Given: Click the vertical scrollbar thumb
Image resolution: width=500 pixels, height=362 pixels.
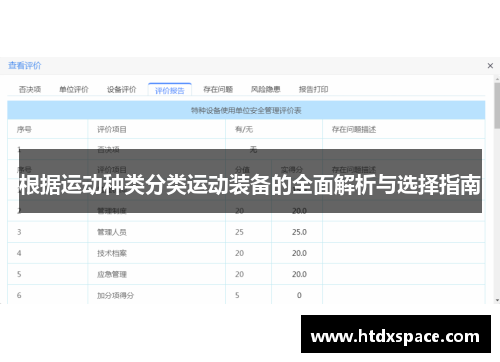Looking at the screenshot, I should coord(497,106).
